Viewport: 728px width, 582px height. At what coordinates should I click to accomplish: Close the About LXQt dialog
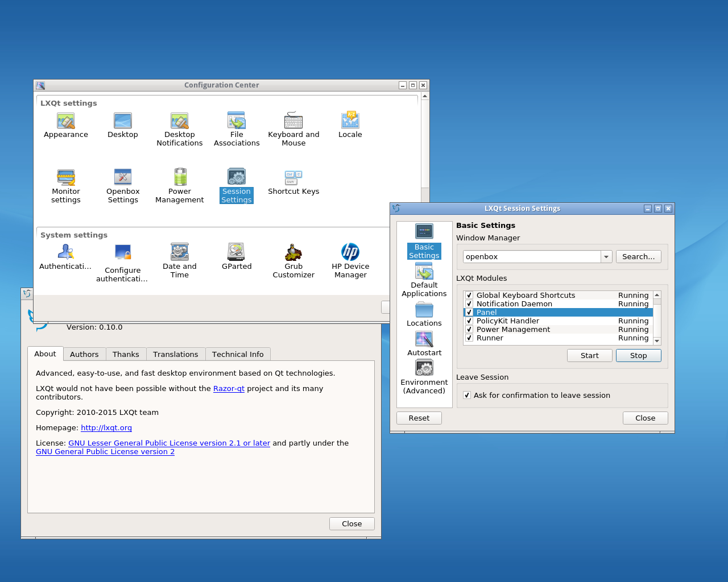[x=352, y=524]
